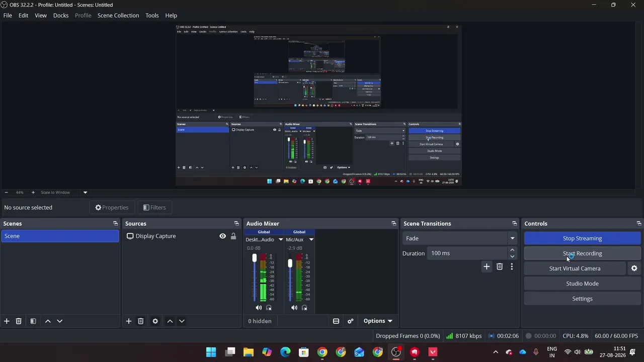
Task: Remove the selected source with trash icon
Action: tap(141, 321)
